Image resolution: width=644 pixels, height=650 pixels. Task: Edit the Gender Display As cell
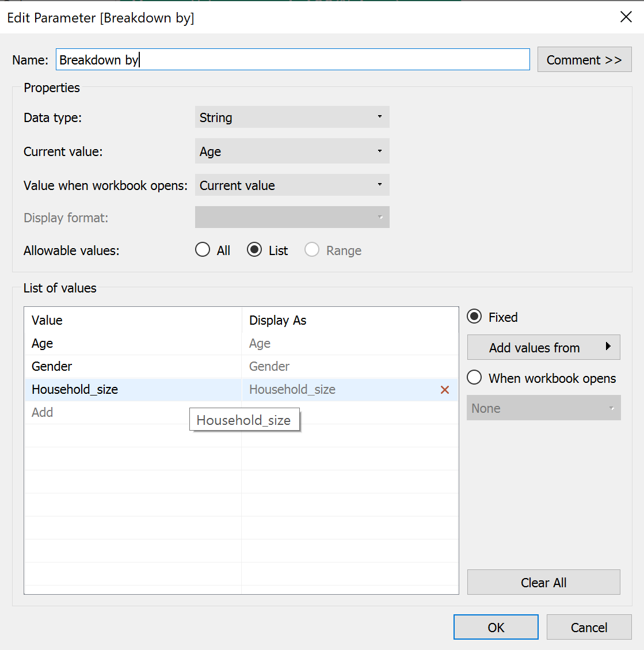pyautogui.click(x=345, y=367)
